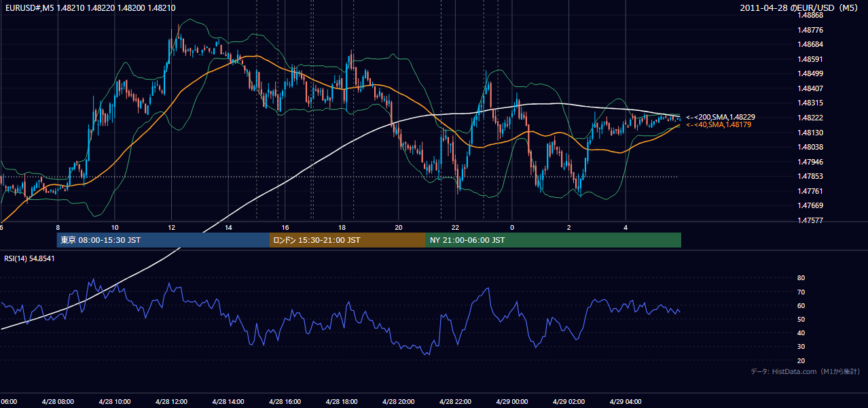Click the RSI 80 level label
868x408 pixels.
801,278
